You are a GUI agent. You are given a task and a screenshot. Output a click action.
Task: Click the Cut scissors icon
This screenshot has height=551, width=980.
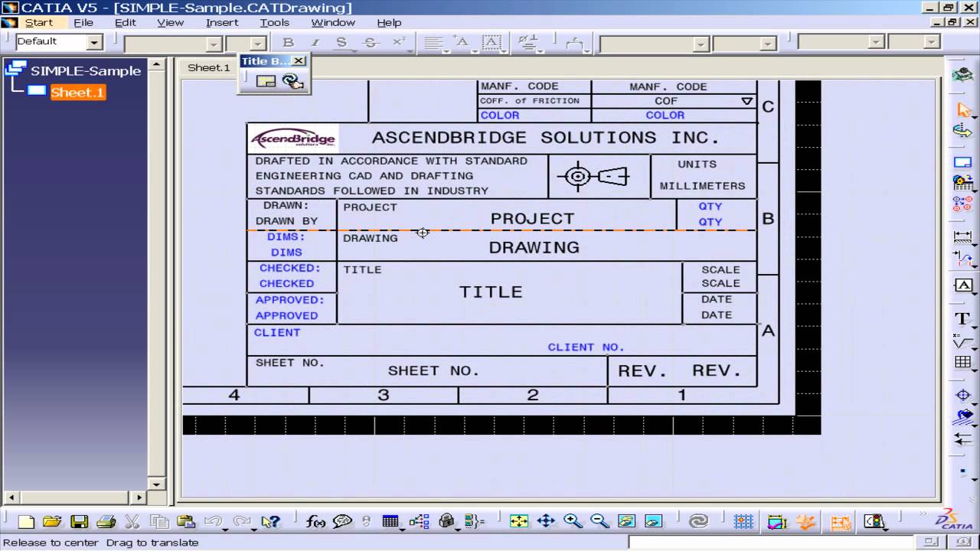tap(132, 521)
